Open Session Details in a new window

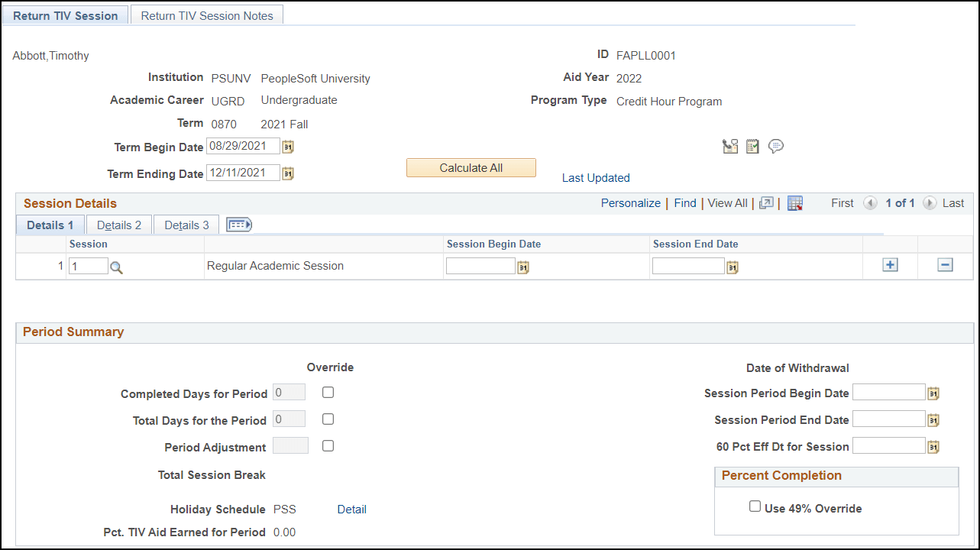[x=766, y=202]
